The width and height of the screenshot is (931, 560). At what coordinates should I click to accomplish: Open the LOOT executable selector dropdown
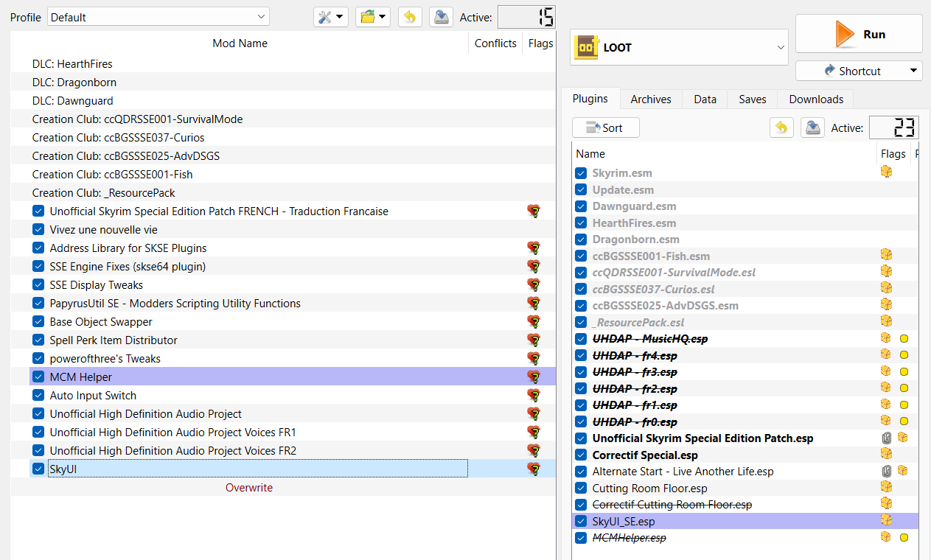679,47
